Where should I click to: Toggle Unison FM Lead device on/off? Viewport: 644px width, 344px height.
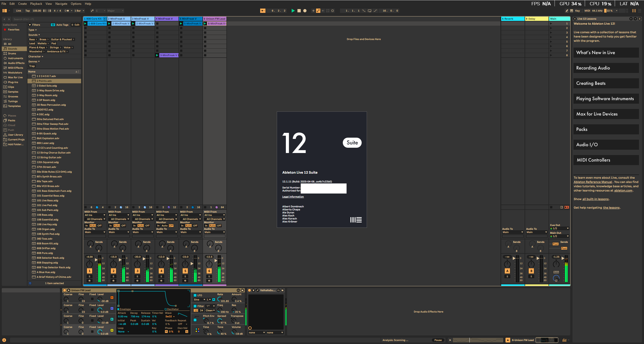[64, 290]
